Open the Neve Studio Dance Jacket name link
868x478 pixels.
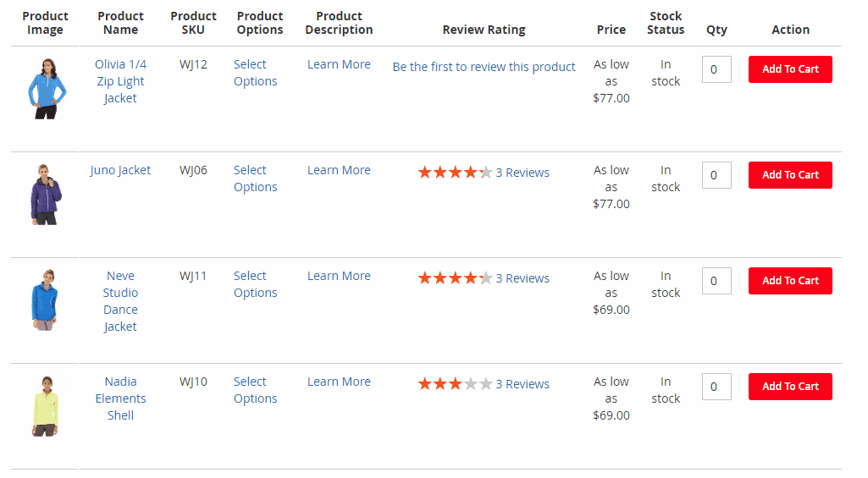[x=120, y=301]
